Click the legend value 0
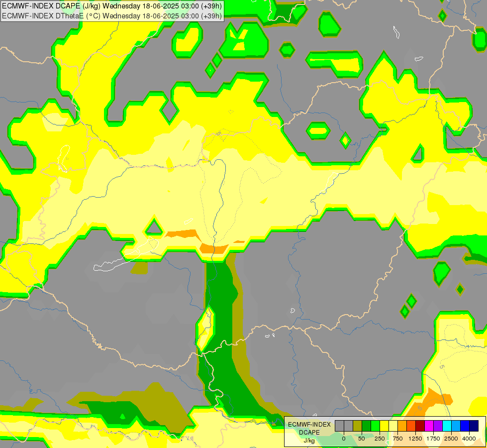 [344, 439]
